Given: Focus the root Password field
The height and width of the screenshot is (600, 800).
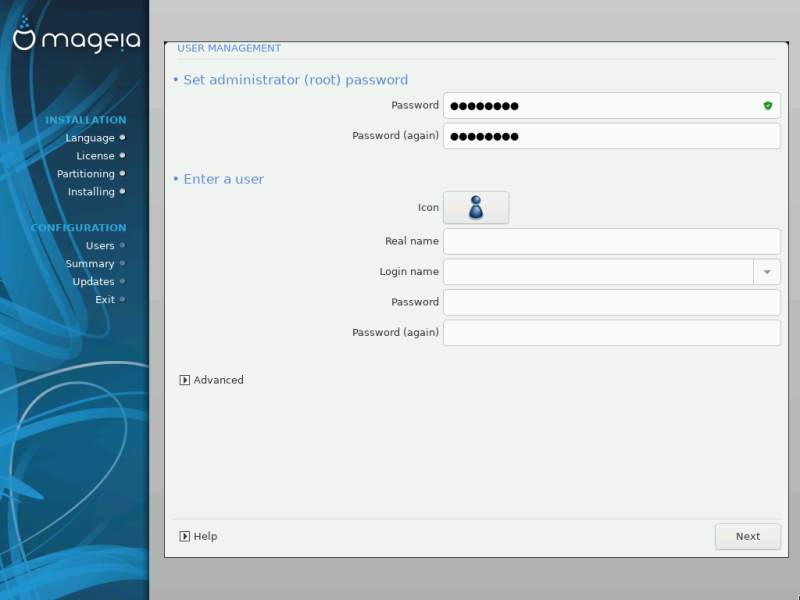Looking at the screenshot, I should [x=612, y=106].
